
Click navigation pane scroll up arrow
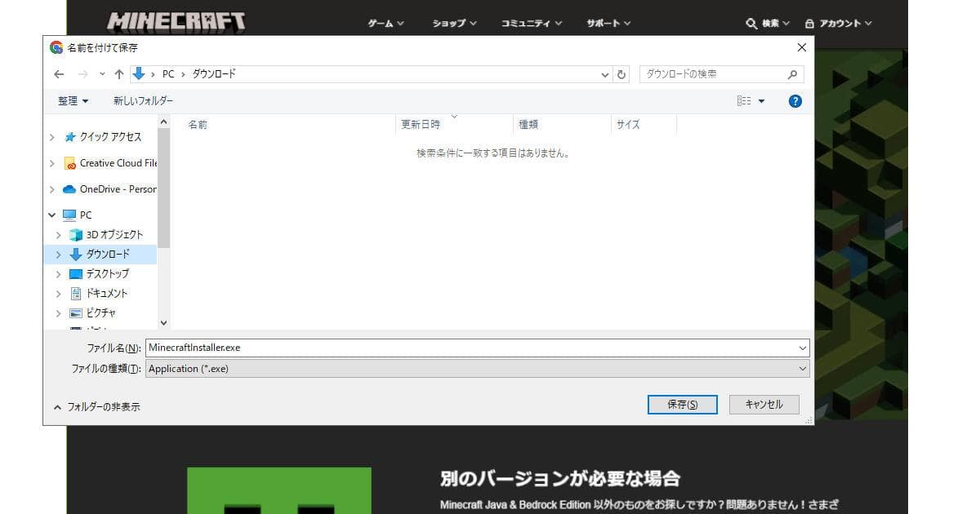[164, 122]
